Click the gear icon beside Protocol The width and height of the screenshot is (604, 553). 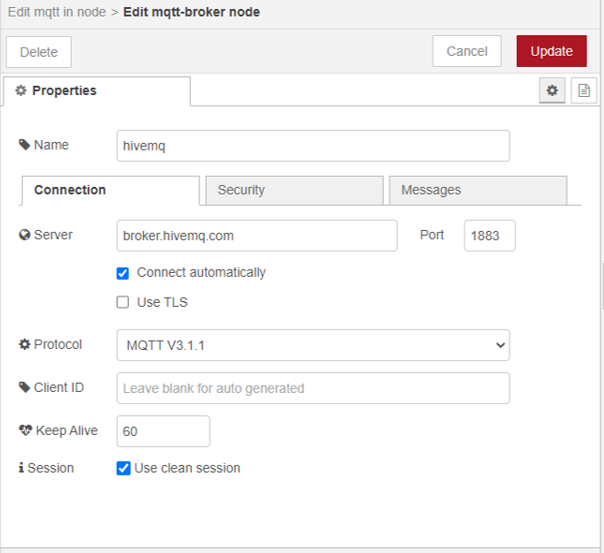click(25, 345)
